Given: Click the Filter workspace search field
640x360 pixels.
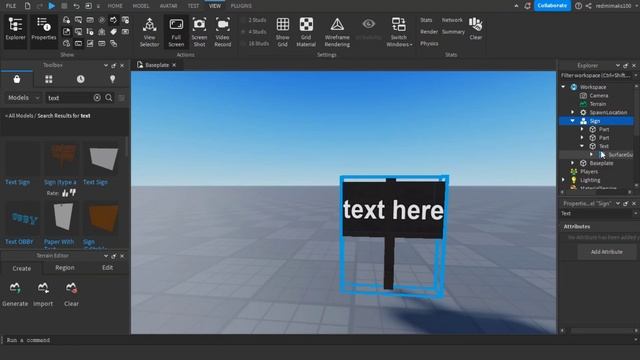Looking at the screenshot, I should [x=596, y=75].
